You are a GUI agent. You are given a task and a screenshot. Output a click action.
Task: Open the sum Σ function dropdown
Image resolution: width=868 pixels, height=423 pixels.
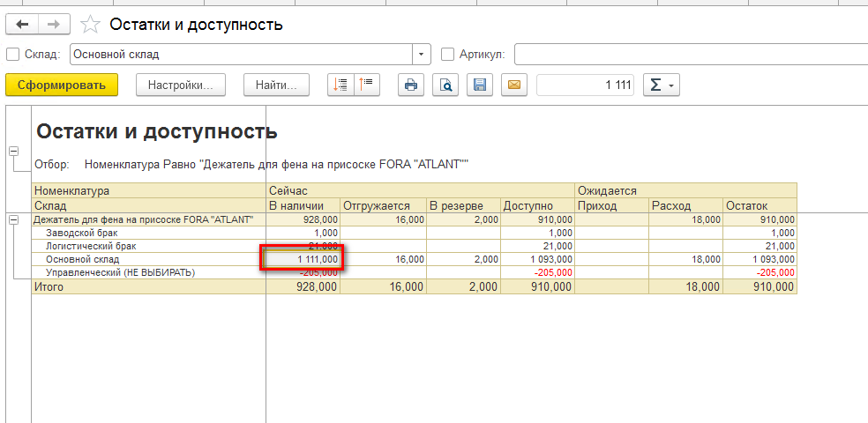(x=661, y=85)
